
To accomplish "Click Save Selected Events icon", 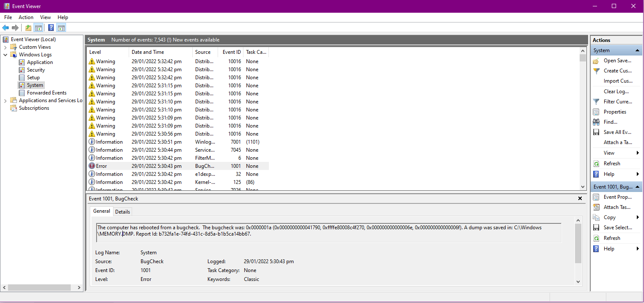I will (x=596, y=228).
